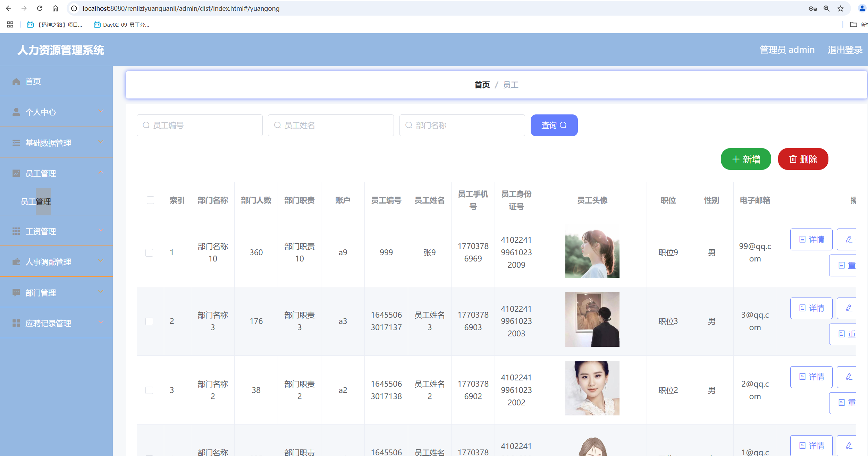The height and width of the screenshot is (456, 868).
Task: Click the zoom magnifier icon in address bar
Action: 827,9
